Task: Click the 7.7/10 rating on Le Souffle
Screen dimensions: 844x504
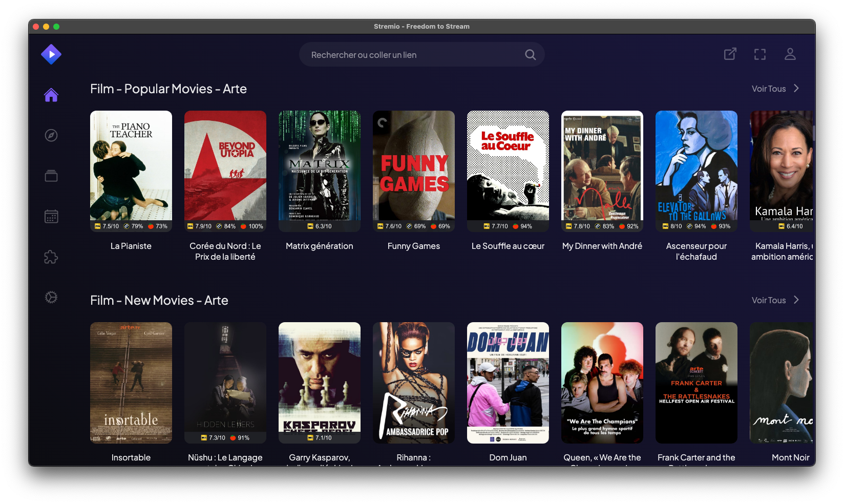Action: click(x=500, y=226)
